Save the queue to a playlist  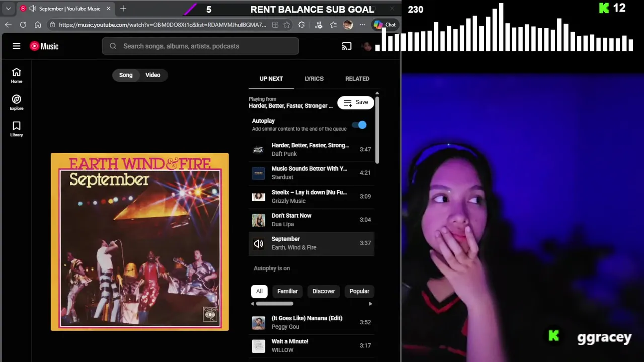click(x=356, y=102)
